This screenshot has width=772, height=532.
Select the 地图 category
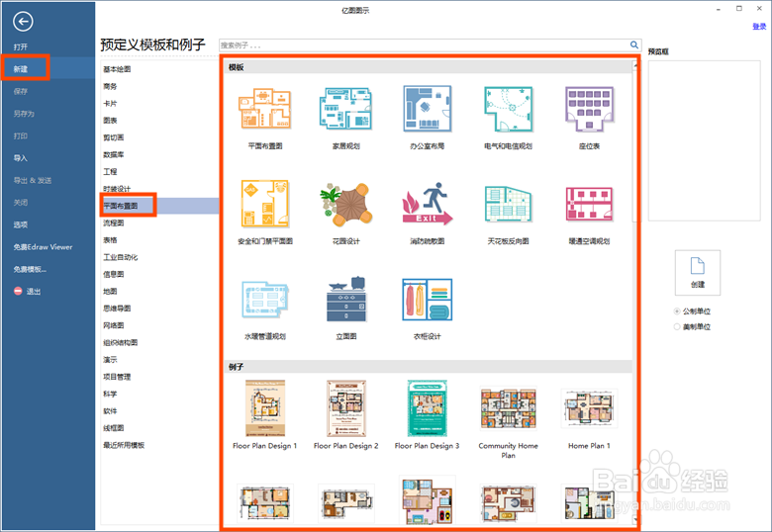pos(110,292)
